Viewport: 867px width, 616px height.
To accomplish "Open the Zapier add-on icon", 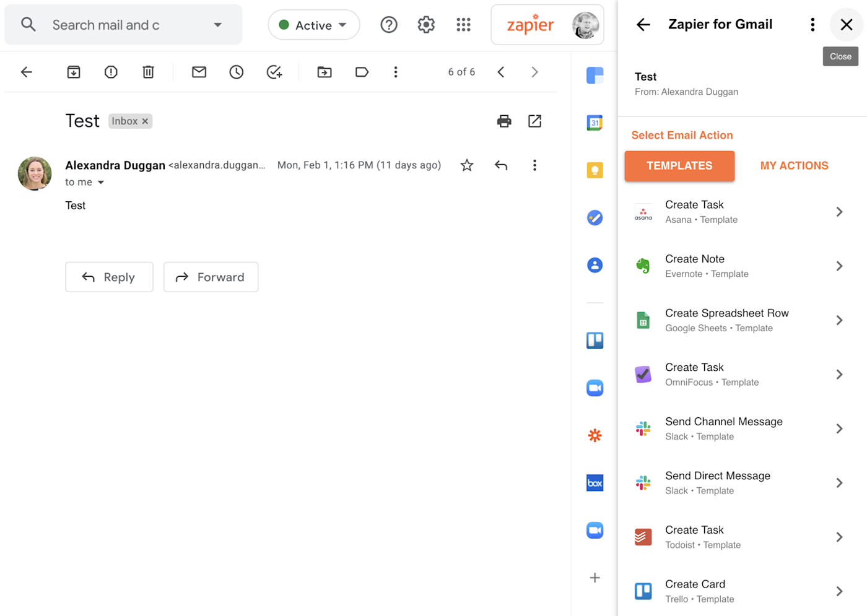I will click(x=595, y=435).
